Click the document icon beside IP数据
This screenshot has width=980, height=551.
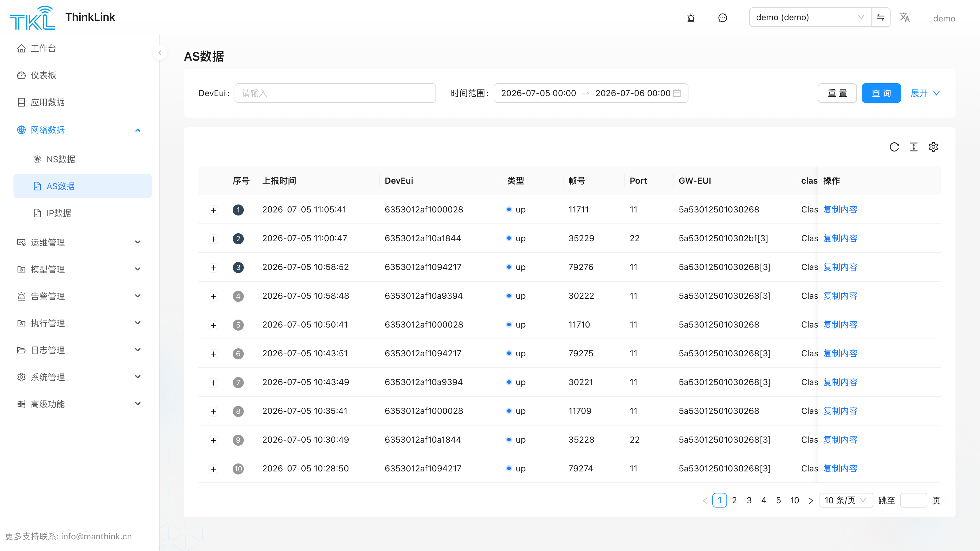[x=37, y=213]
